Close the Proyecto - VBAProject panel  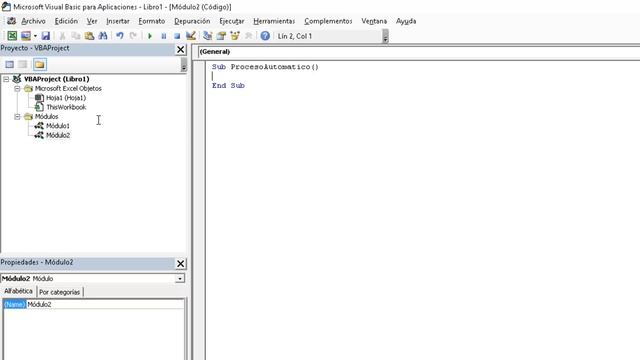click(180, 49)
